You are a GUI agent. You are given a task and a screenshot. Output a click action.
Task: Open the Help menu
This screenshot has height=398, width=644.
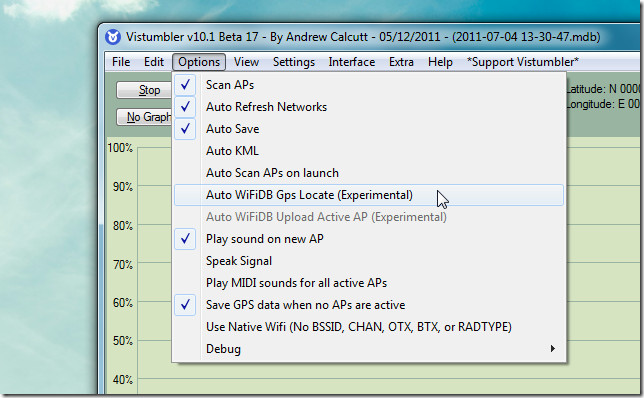click(440, 62)
